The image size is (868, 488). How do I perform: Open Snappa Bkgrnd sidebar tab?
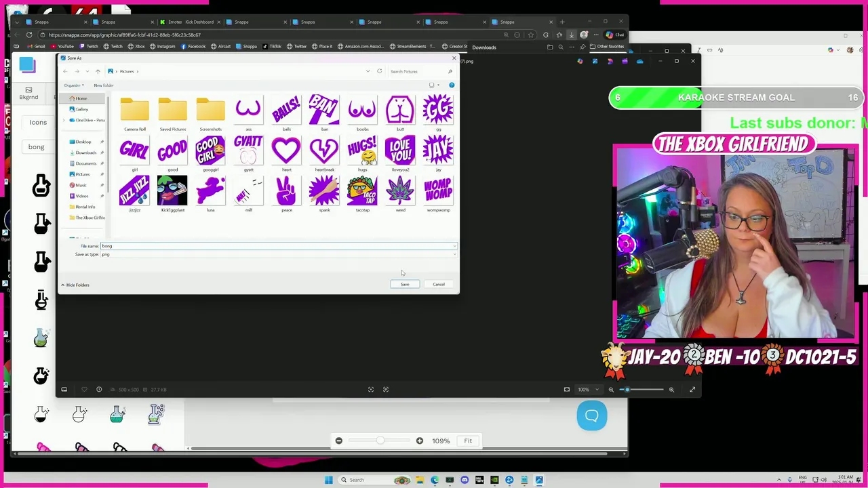pyautogui.click(x=28, y=94)
